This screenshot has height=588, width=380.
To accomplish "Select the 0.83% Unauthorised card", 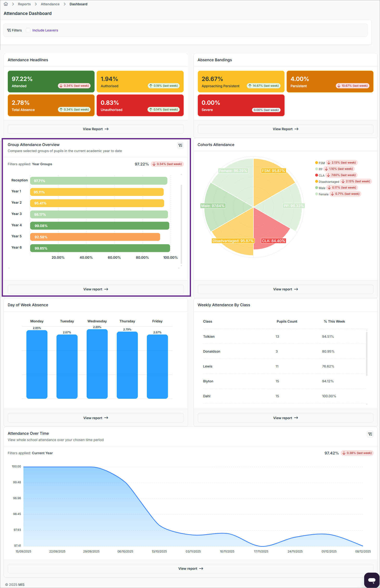I will pos(140,105).
